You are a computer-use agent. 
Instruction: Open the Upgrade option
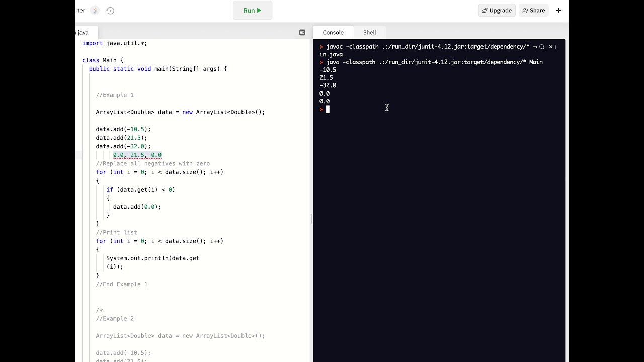497,10
